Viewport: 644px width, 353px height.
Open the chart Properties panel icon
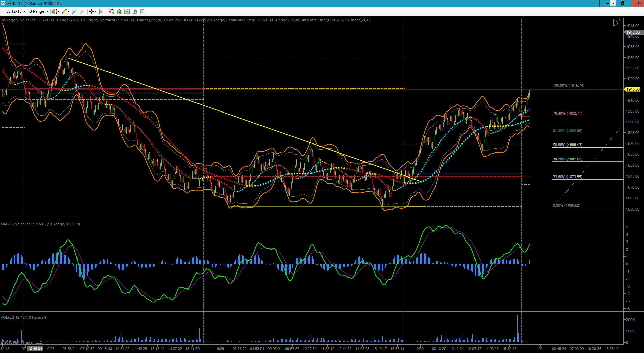pyautogui.click(x=143, y=11)
